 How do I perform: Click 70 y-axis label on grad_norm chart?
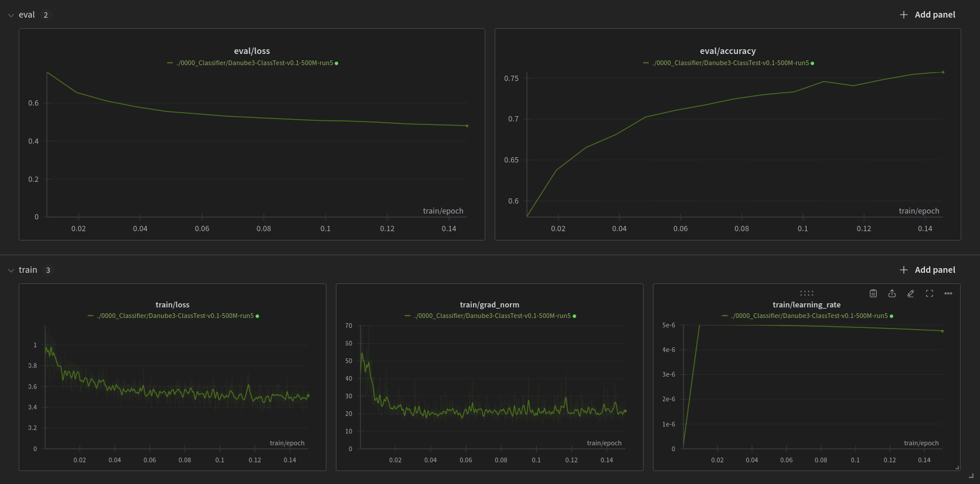[349, 326]
